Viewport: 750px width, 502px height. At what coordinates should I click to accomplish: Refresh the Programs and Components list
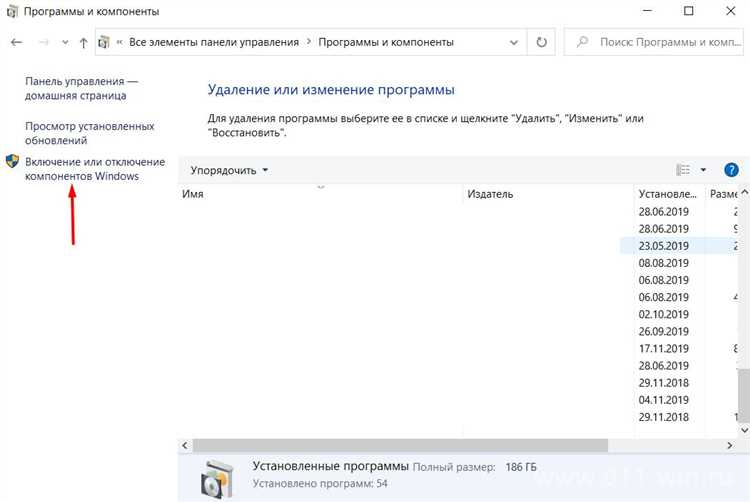[542, 43]
